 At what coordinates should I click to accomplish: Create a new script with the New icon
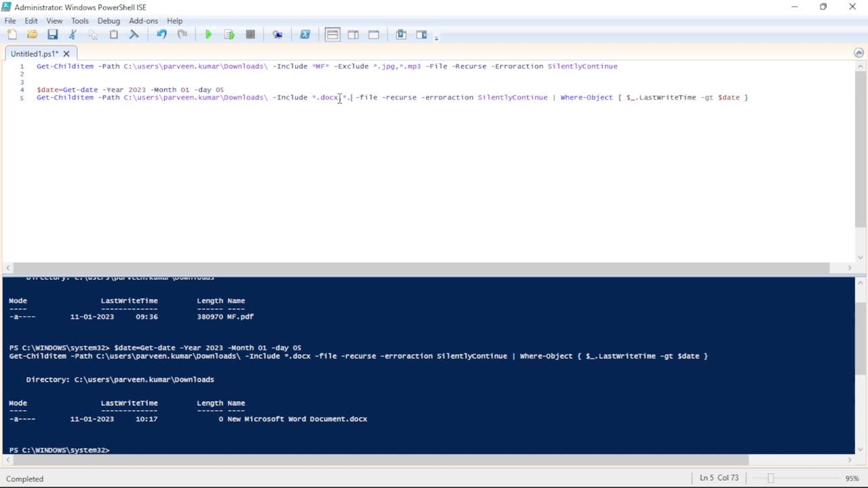click(12, 35)
